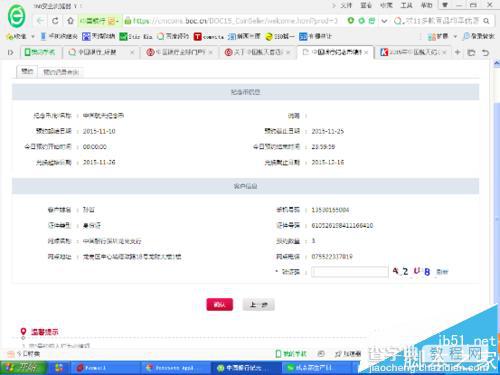
Task: Click the tab window manager icon
Action: 471,52
